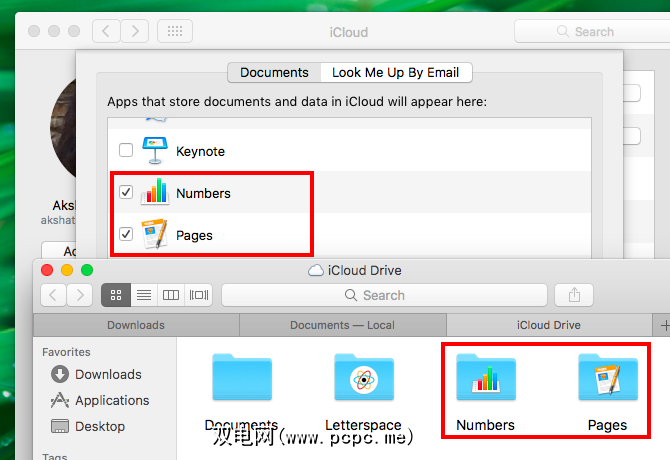Click the Numbers app icon in iCloud list
Screen dimensions: 670x460
click(x=155, y=192)
